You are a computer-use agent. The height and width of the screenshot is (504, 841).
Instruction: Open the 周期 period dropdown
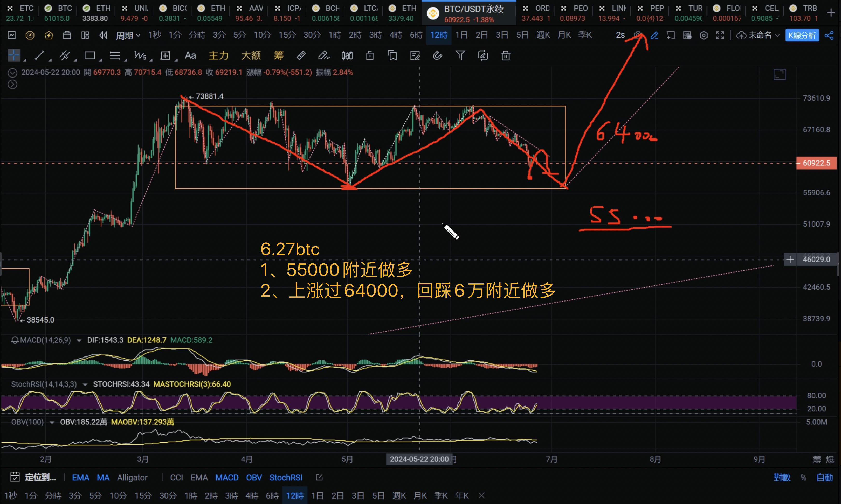(128, 35)
